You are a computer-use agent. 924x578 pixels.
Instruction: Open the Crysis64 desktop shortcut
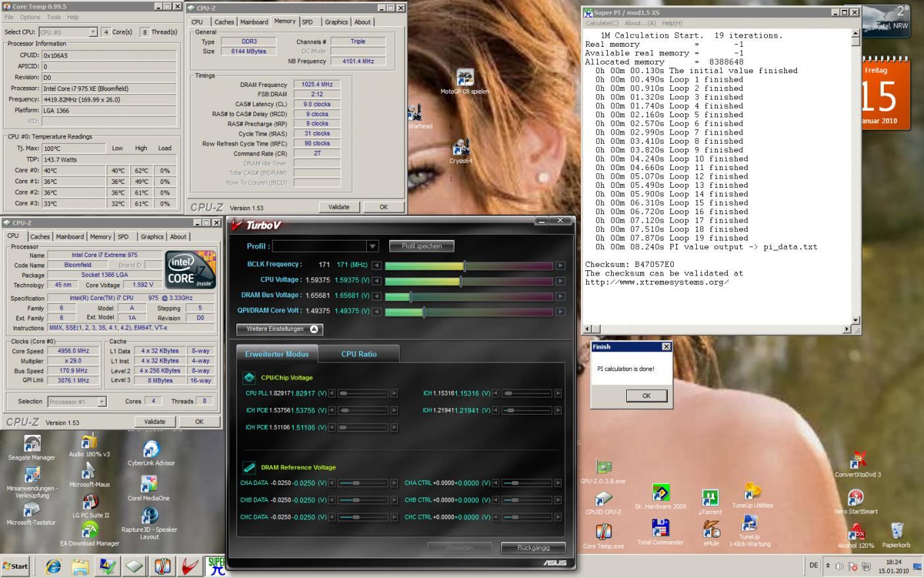pyautogui.click(x=461, y=151)
